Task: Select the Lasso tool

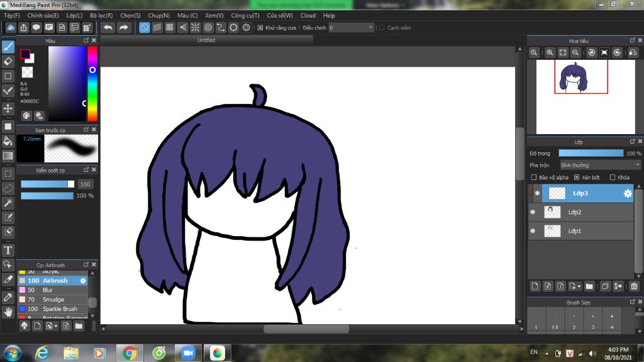Action: (x=8, y=188)
